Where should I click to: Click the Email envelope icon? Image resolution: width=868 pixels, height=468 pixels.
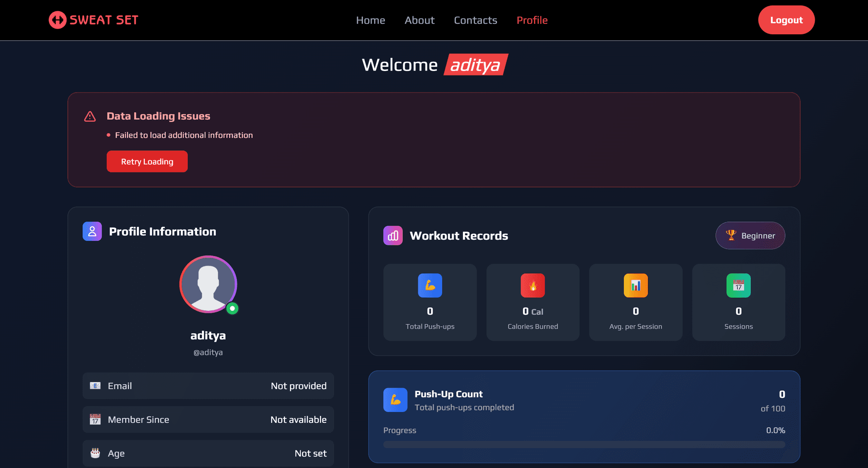click(95, 386)
